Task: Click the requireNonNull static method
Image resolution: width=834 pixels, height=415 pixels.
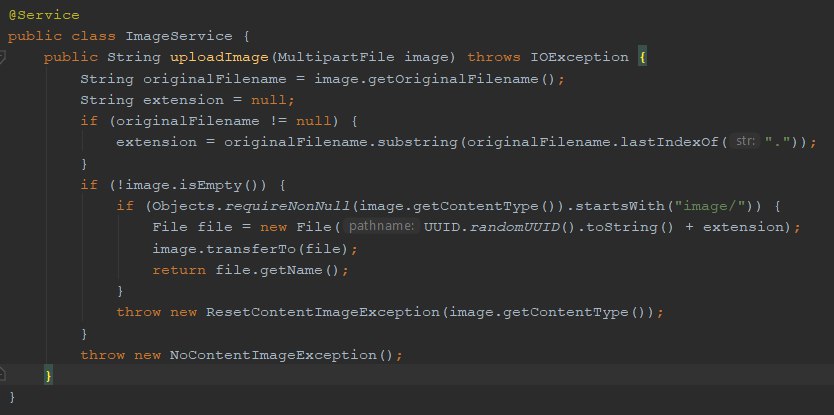Action: click(287, 206)
